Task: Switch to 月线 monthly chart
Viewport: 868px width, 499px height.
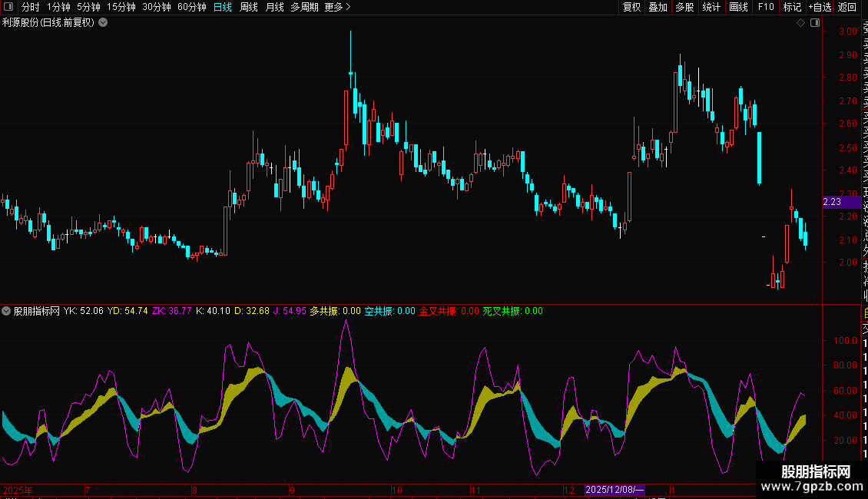Action: pyautogui.click(x=274, y=7)
